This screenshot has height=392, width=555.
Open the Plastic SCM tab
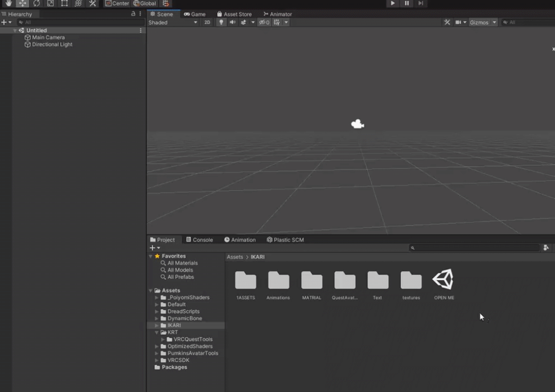tap(285, 240)
